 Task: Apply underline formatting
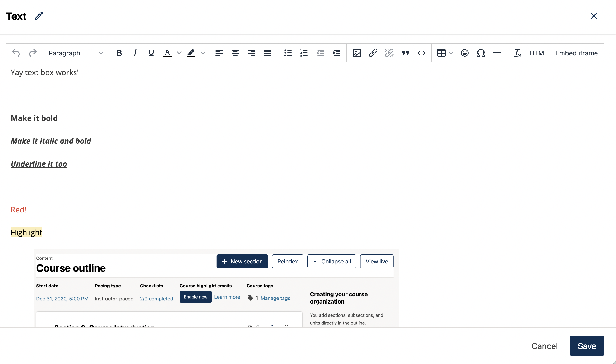[151, 53]
